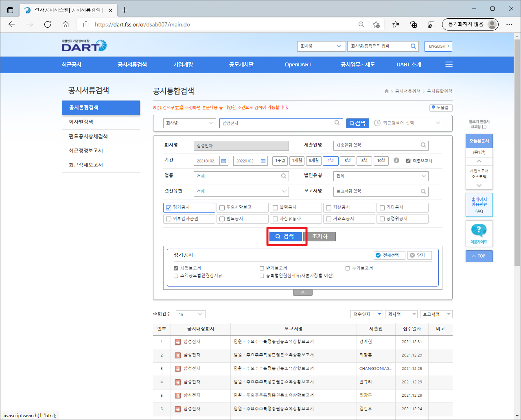The image size is (521, 420).
Task: Click browser back arrow
Action: (x=12, y=24)
